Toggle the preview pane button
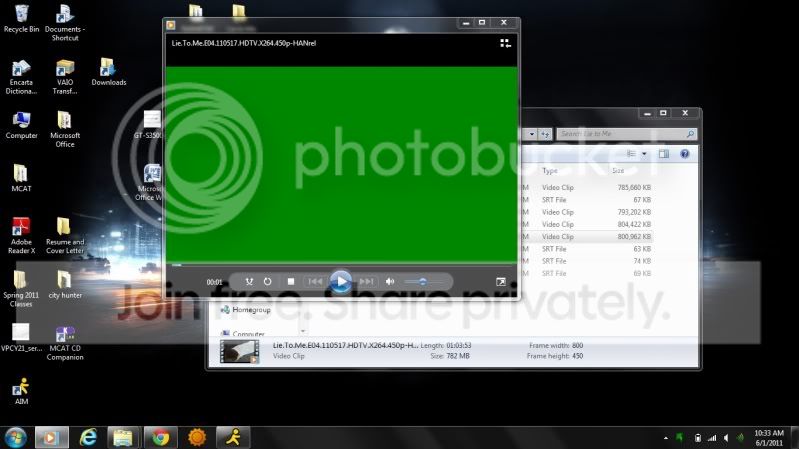This screenshot has height=449, width=799. click(663, 154)
